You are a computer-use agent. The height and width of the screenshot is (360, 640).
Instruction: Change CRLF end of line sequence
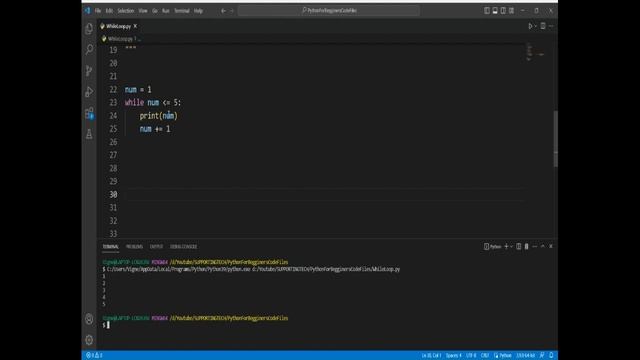click(485, 356)
